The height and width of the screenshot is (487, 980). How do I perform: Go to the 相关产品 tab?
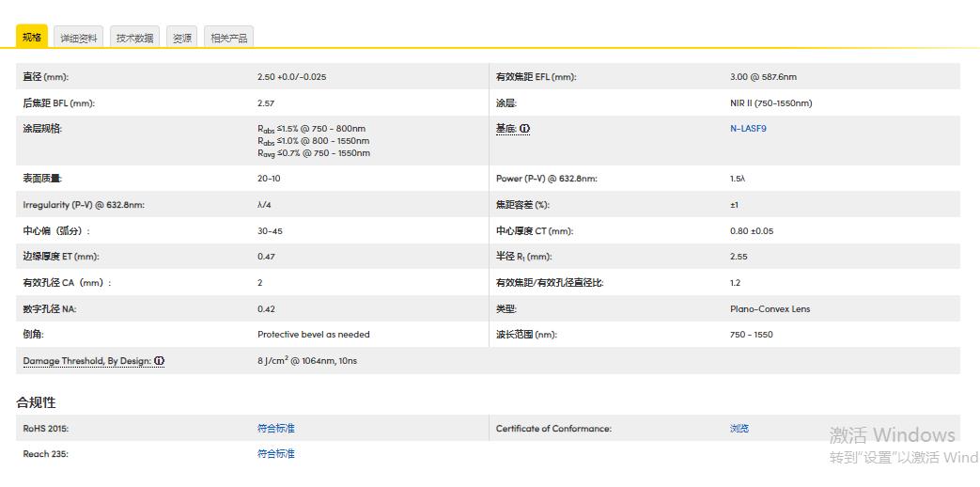pos(228,37)
